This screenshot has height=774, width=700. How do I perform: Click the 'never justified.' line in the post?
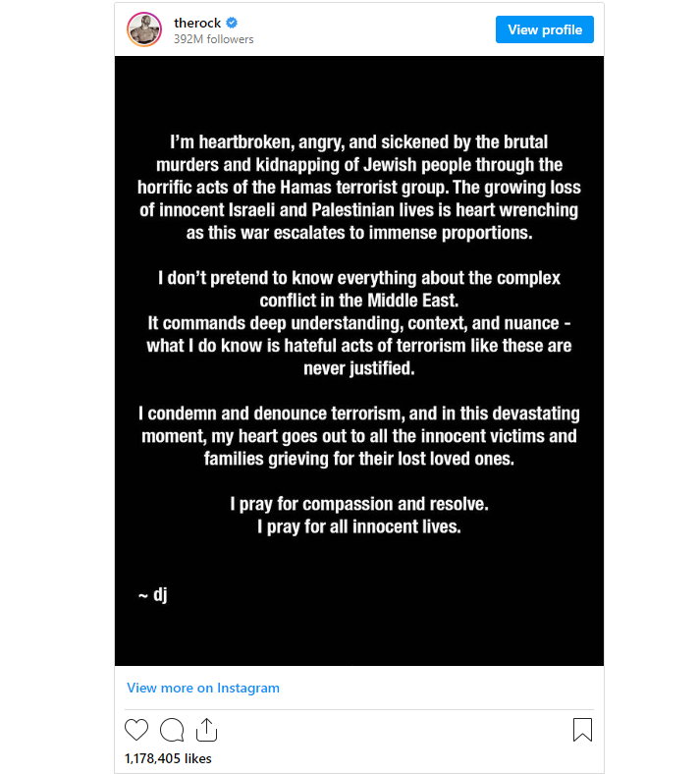tap(359, 368)
